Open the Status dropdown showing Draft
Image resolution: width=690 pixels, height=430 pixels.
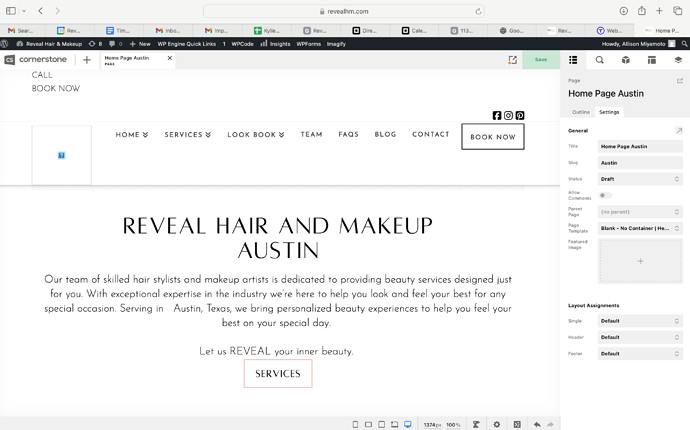pyautogui.click(x=640, y=179)
